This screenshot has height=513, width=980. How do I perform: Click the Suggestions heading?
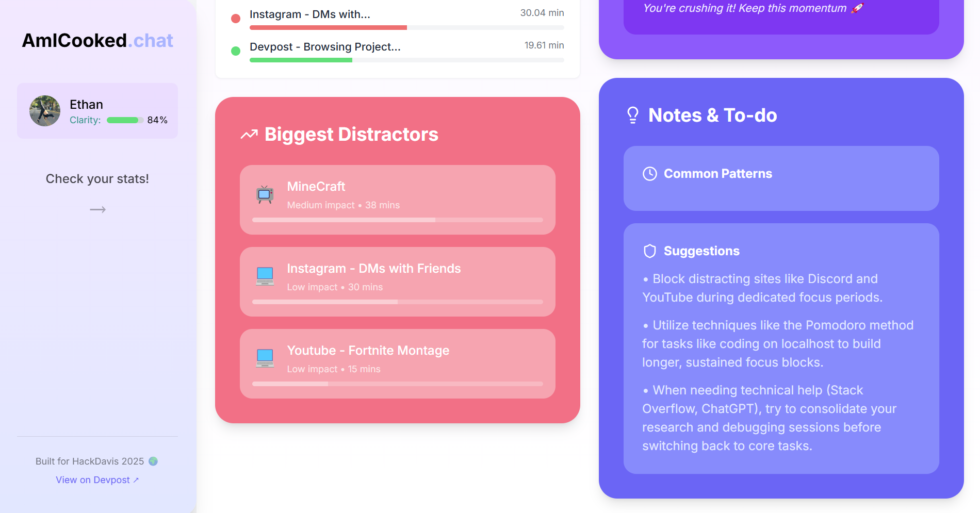701,251
